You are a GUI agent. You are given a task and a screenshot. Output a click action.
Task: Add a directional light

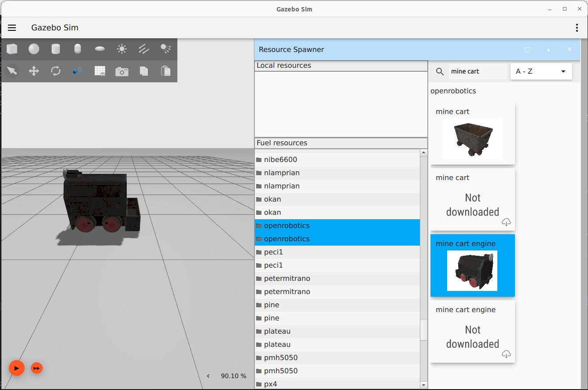[x=144, y=49]
